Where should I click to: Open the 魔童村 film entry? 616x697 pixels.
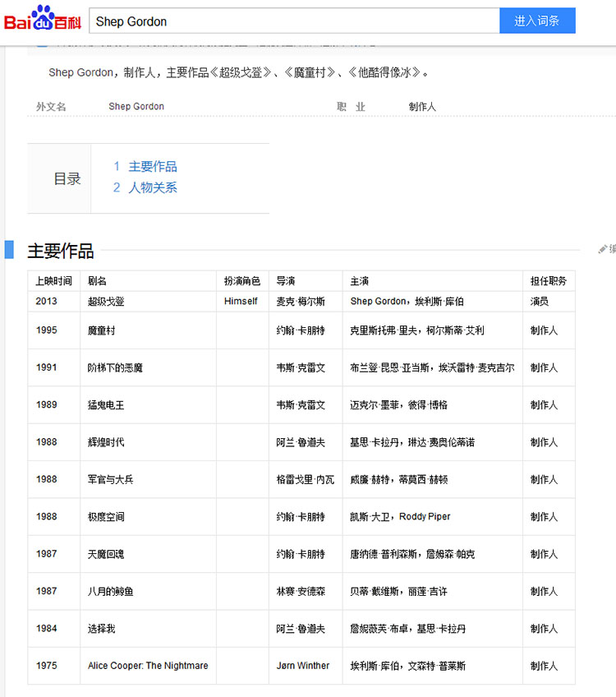[x=101, y=330]
